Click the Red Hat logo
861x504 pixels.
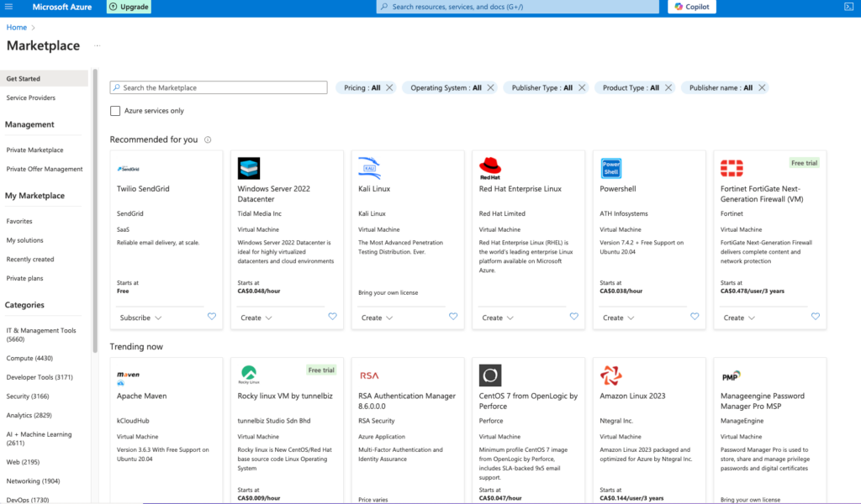490,168
